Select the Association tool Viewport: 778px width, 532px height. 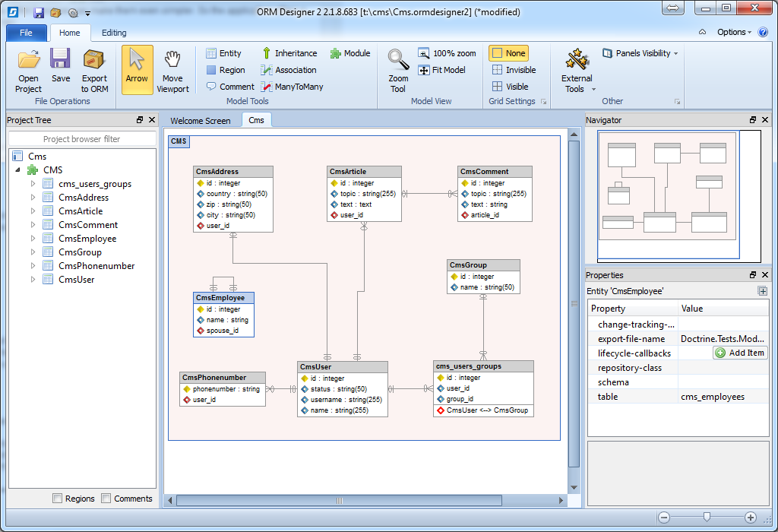[289, 70]
